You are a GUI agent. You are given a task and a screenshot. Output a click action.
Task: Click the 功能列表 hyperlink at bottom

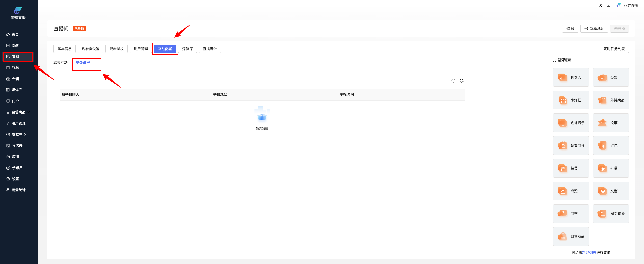589,253
